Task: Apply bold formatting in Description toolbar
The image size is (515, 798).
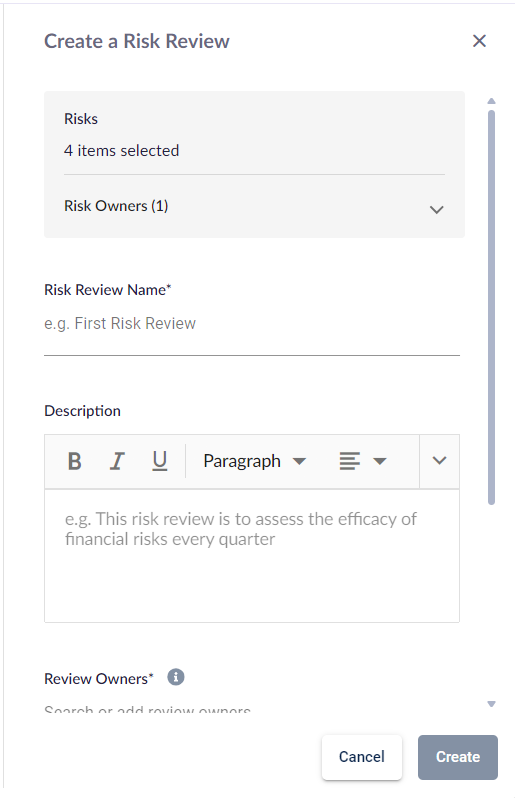Action: (74, 462)
